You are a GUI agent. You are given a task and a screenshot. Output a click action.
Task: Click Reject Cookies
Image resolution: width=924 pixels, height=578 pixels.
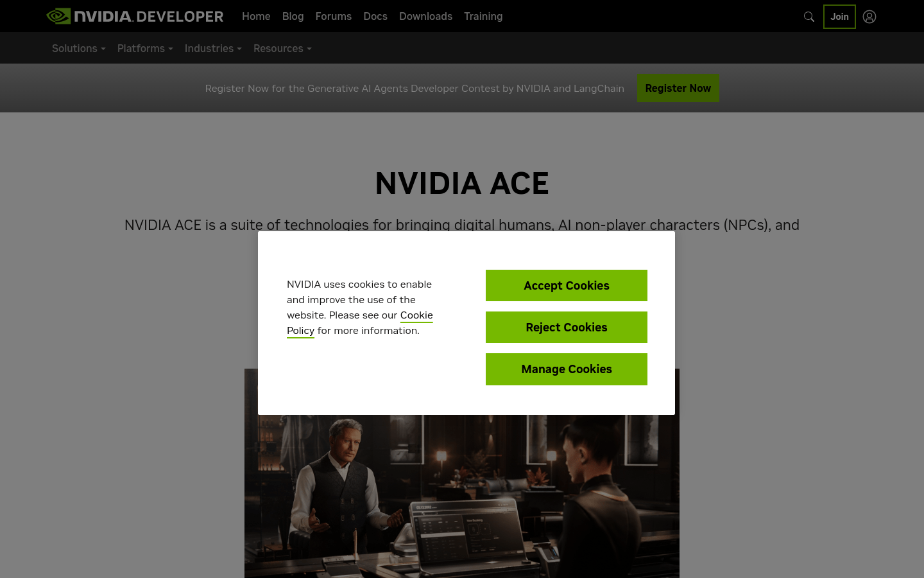tap(567, 328)
